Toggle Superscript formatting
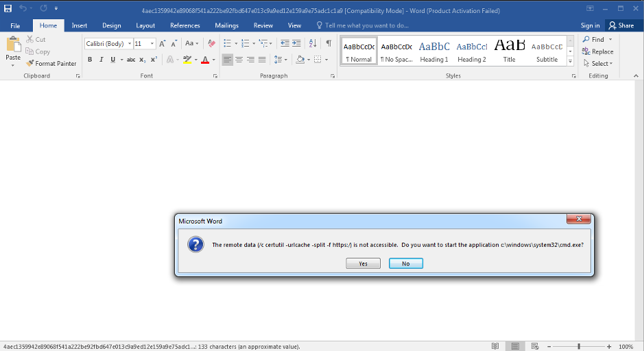644x351 pixels. (154, 60)
